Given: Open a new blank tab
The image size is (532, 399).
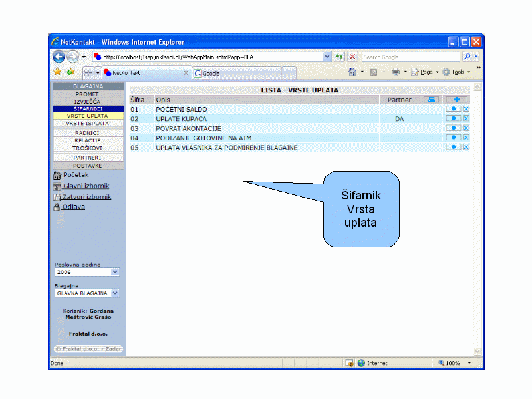Looking at the screenshot, I should 289,73.
